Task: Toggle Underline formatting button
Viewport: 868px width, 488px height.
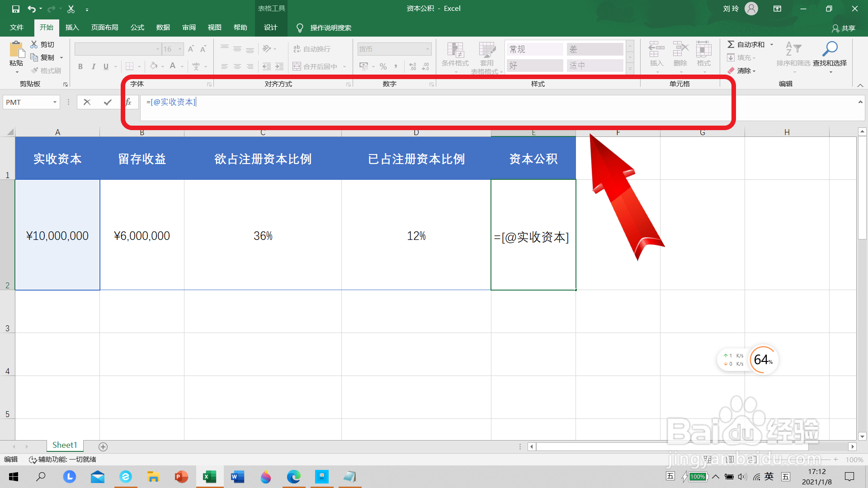Action: [x=106, y=66]
